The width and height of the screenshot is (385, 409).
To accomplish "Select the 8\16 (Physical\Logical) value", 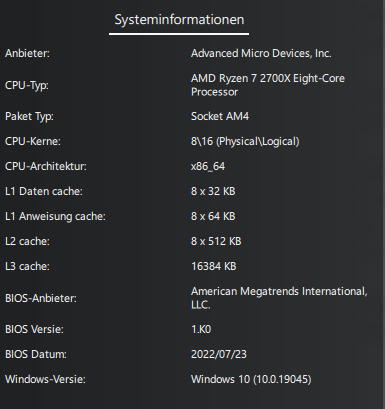I will coord(245,141).
